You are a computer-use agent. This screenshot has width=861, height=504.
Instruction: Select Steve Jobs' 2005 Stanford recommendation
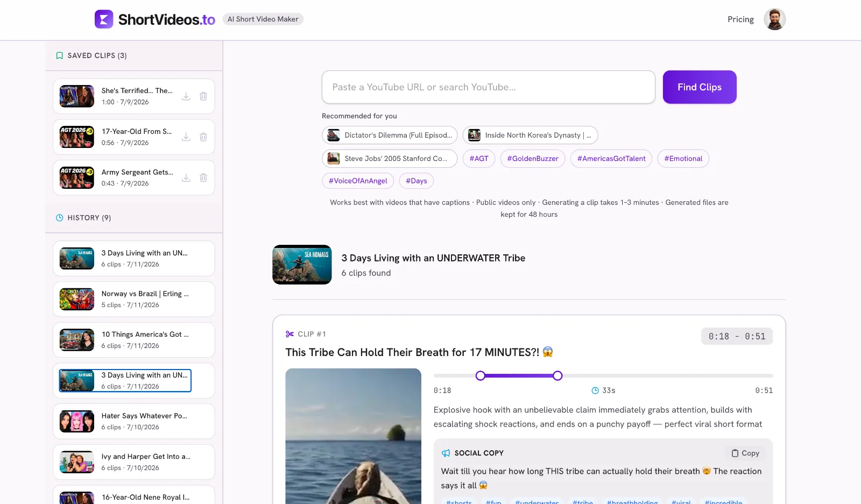click(390, 158)
